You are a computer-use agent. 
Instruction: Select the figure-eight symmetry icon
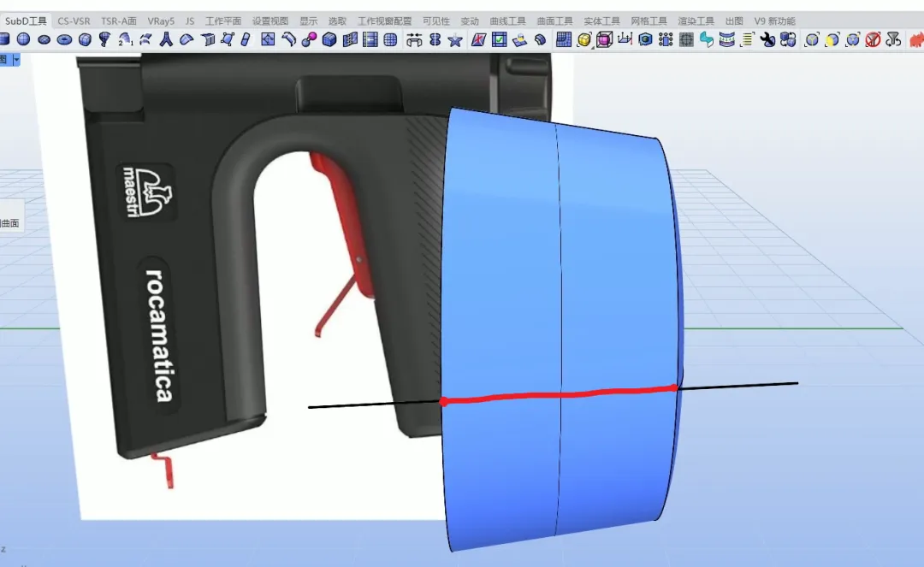435,39
